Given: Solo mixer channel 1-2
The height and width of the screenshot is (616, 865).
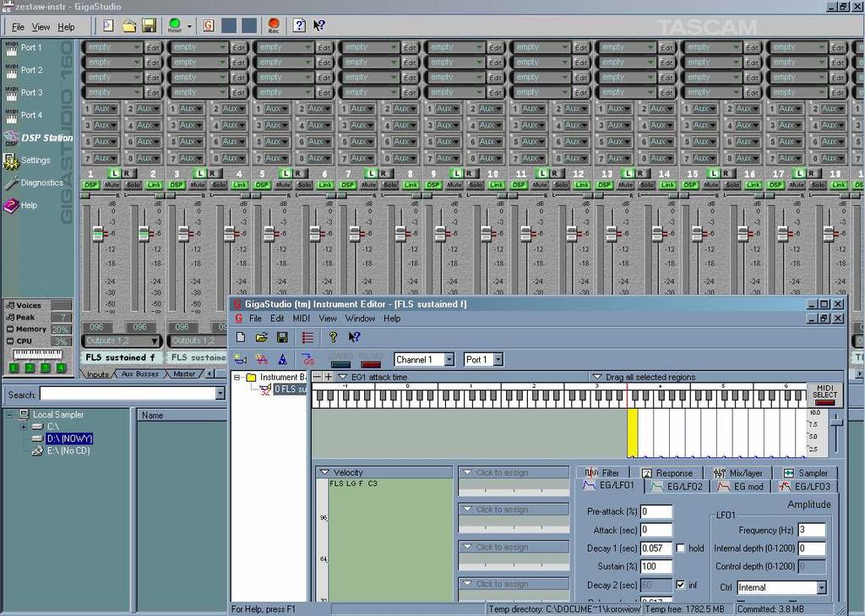Looking at the screenshot, I should [133, 185].
